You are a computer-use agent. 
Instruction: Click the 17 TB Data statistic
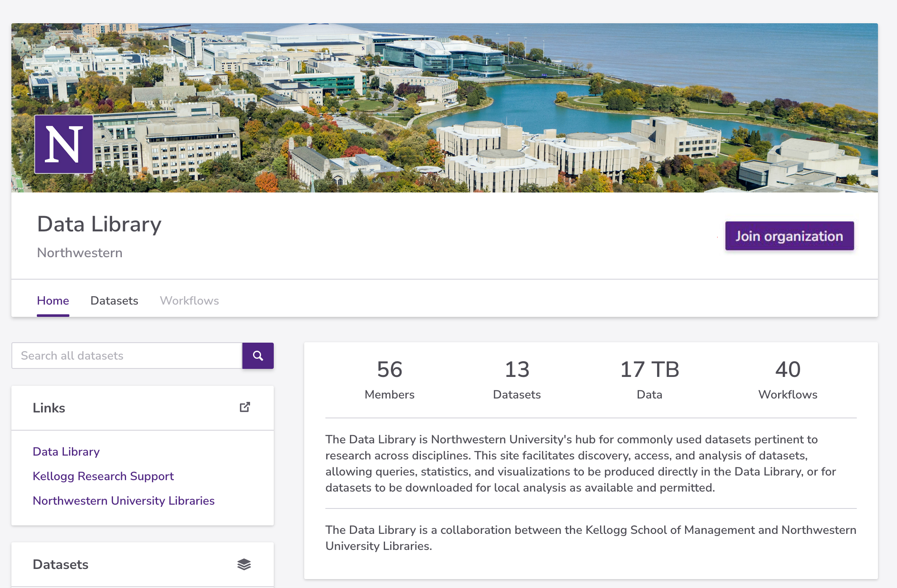coord(649,380)
